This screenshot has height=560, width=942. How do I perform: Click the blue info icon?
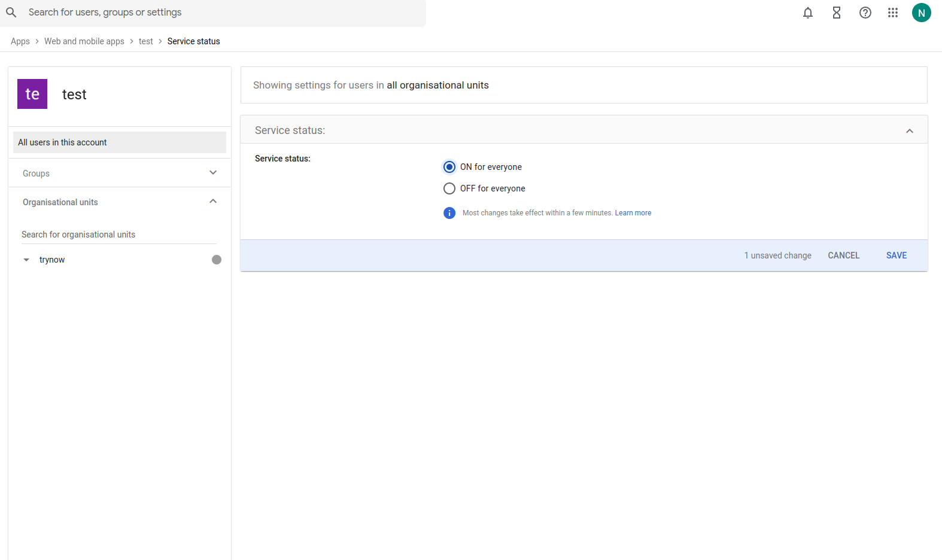click(x=449, y=213)
